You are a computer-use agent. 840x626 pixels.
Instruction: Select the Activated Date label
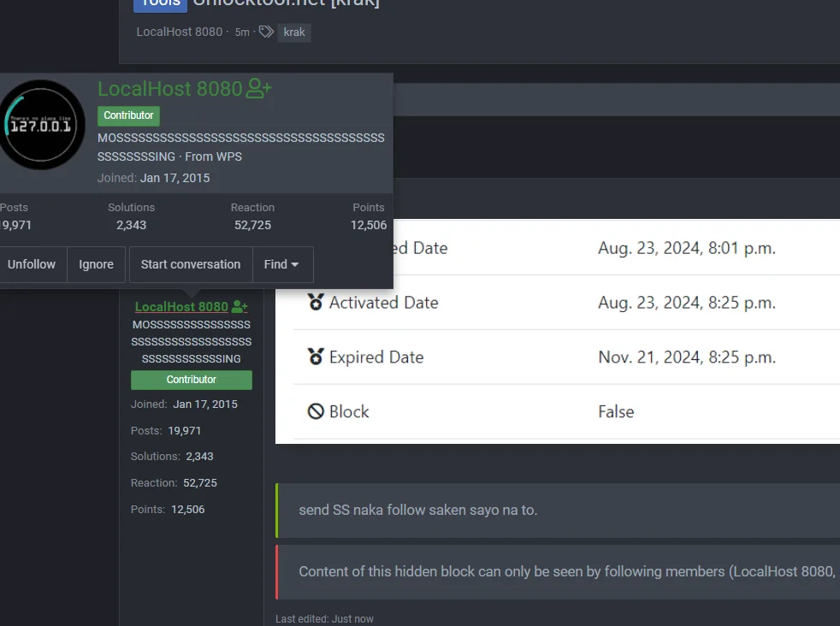pyautogui.click(x=383, y=303)
